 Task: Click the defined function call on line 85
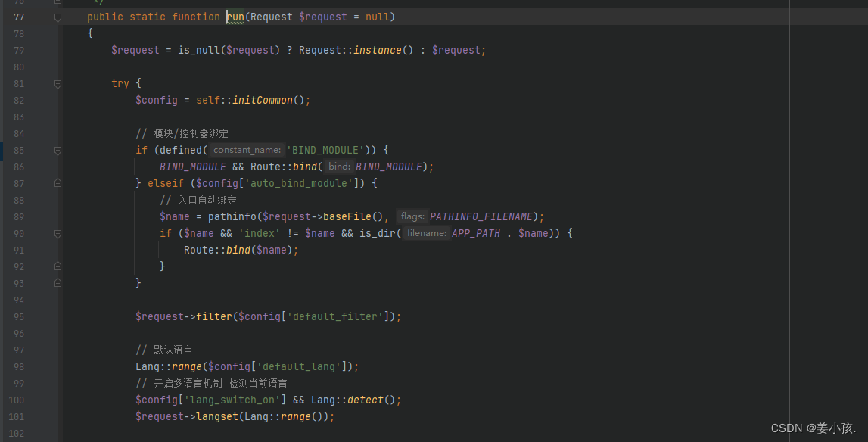point(181,150)
